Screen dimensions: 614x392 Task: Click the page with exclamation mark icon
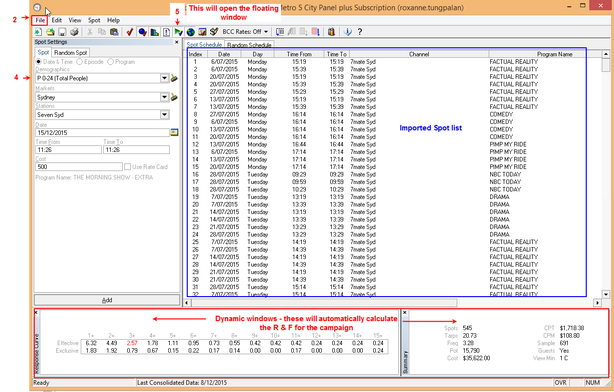(166, 32)
